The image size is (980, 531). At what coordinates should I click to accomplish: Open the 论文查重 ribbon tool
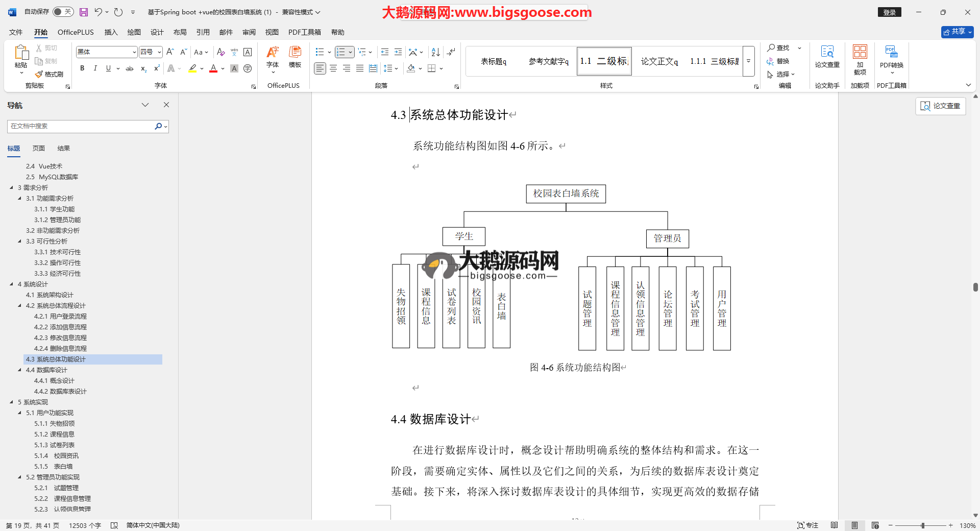(827, 56)
